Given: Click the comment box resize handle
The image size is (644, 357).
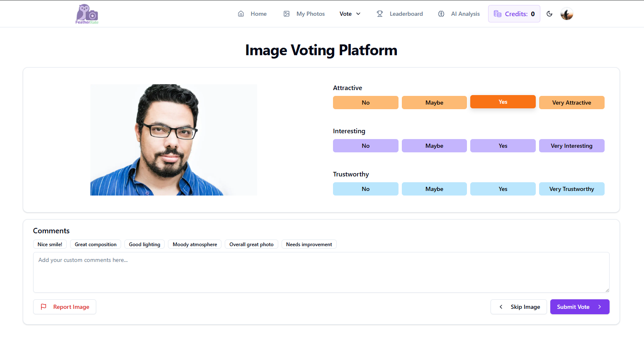Looking at the screenshot, I should point(607,290).
